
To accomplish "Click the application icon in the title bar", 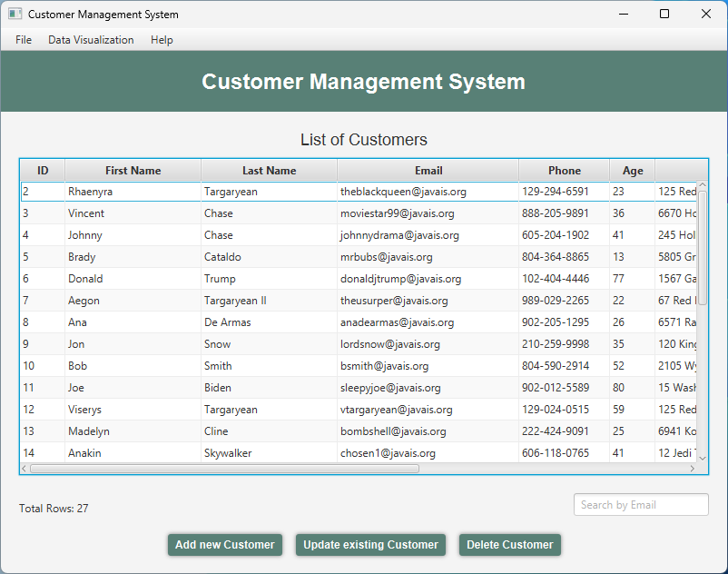I will (13, 14).
